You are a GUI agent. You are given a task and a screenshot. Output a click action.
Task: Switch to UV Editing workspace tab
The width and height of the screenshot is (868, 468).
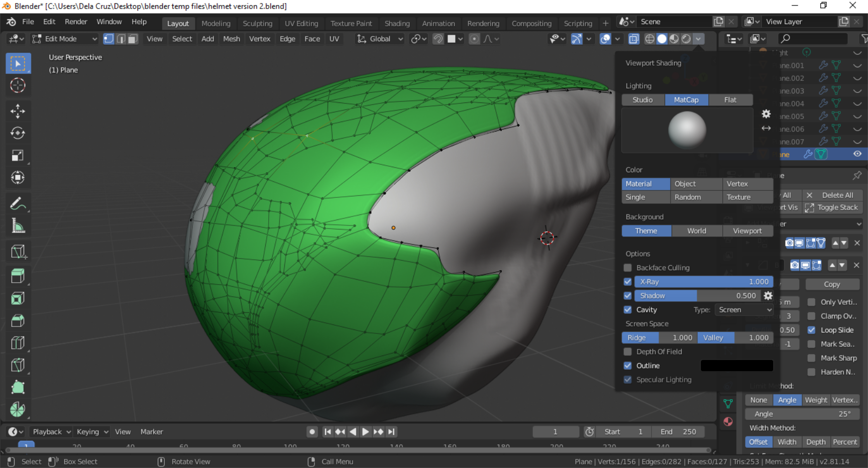coord(301,24)
